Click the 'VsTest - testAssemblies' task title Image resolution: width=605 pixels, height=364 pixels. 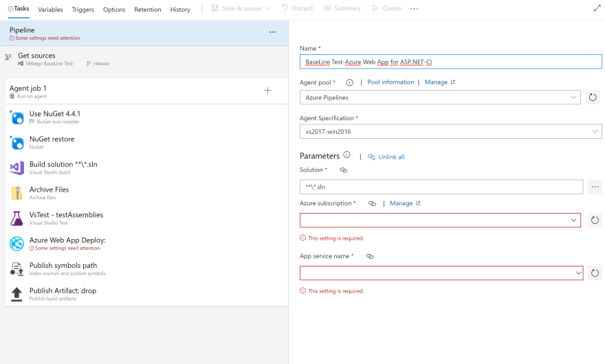(x=67, y=215)
